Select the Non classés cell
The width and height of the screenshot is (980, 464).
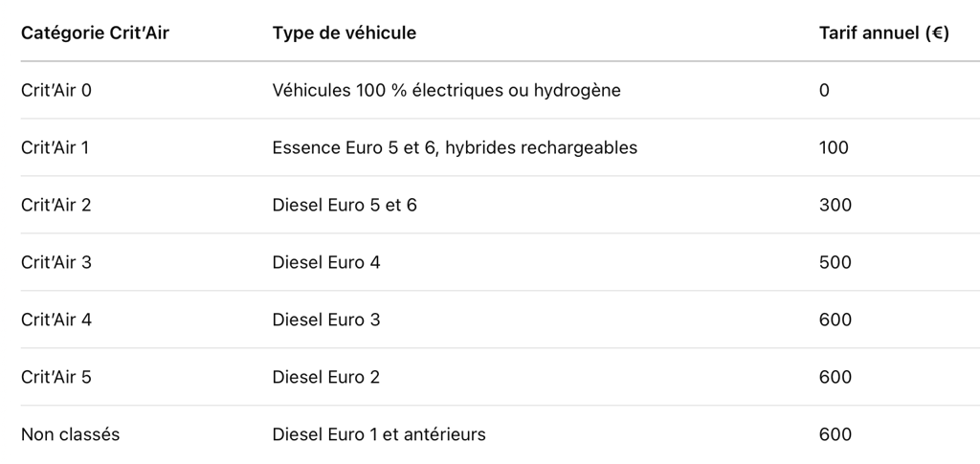[70, 434]
